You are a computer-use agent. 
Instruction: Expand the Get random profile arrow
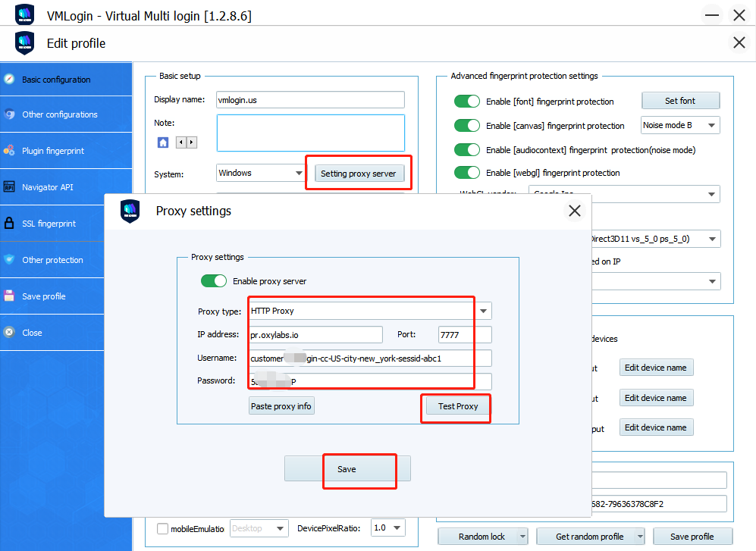640,537
